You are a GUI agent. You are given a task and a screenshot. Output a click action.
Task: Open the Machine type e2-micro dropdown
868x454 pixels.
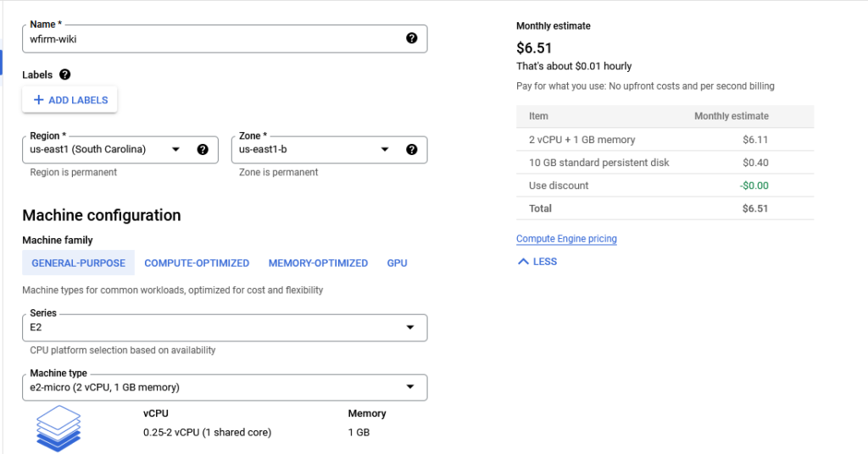coord(225,388)
